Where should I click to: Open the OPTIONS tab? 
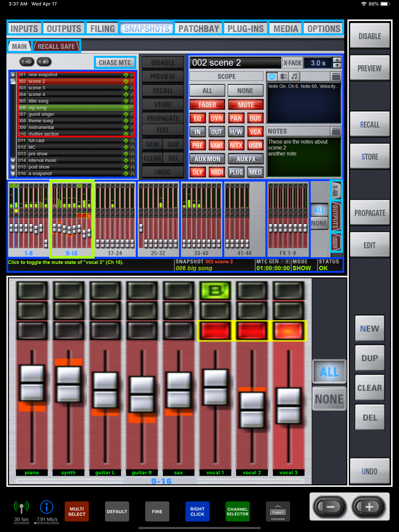coord(324,29)
